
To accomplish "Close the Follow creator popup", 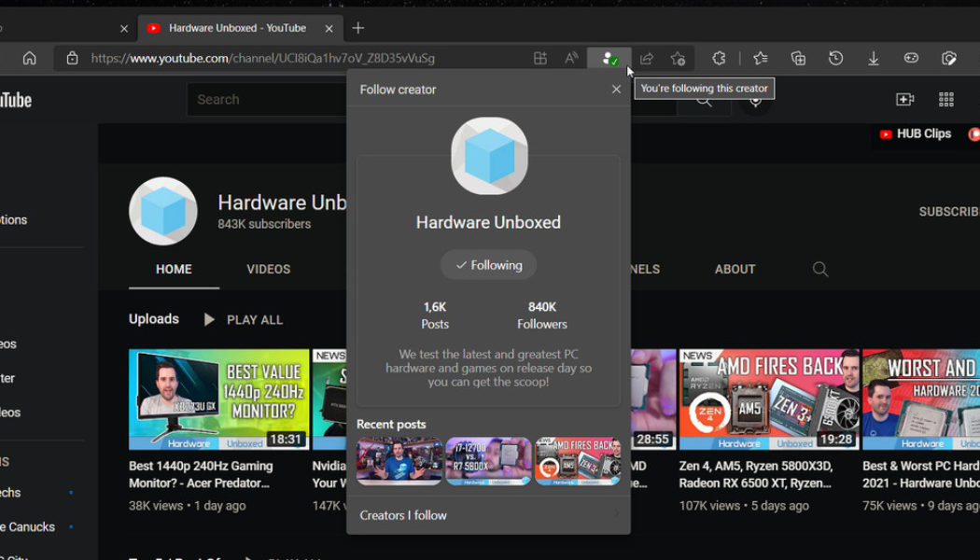I will 615,89.
